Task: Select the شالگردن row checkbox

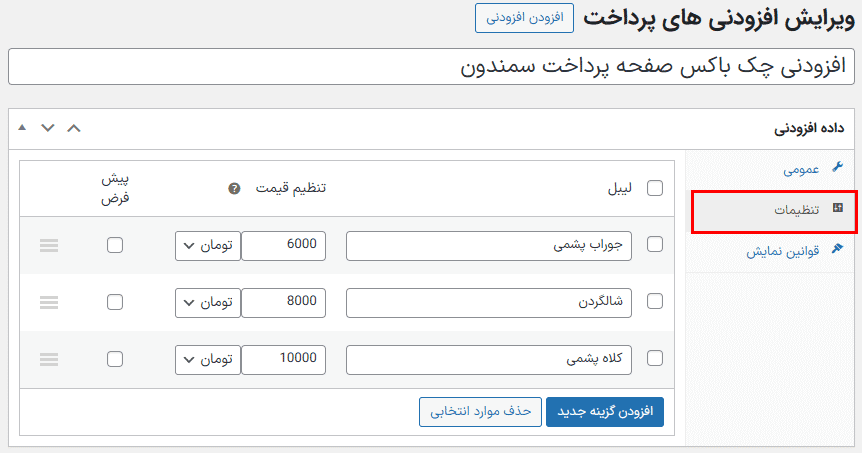Action: [655, 301]
